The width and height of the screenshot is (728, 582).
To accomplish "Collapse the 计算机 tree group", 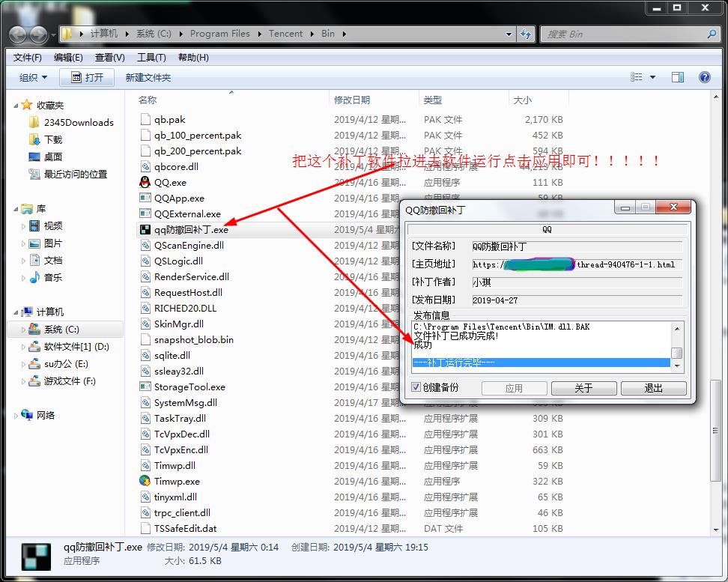I will point(16,312).
